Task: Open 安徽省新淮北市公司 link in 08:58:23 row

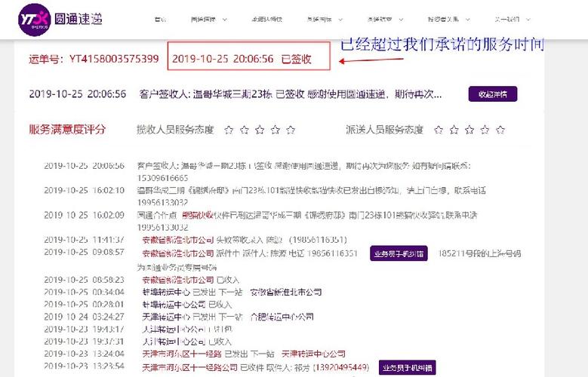Action: tap(177, 280)
